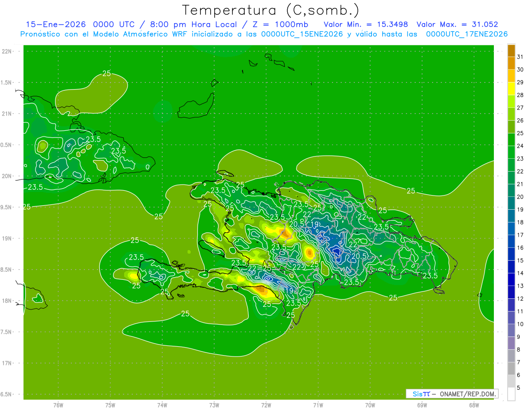Click the legend color band between 12 and 13
The height and width of the screenshot is (411, 532).
point(511,293)
